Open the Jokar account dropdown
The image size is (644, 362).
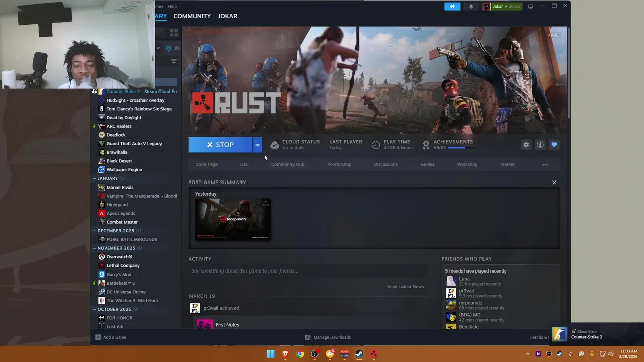(x=502, y=6)
